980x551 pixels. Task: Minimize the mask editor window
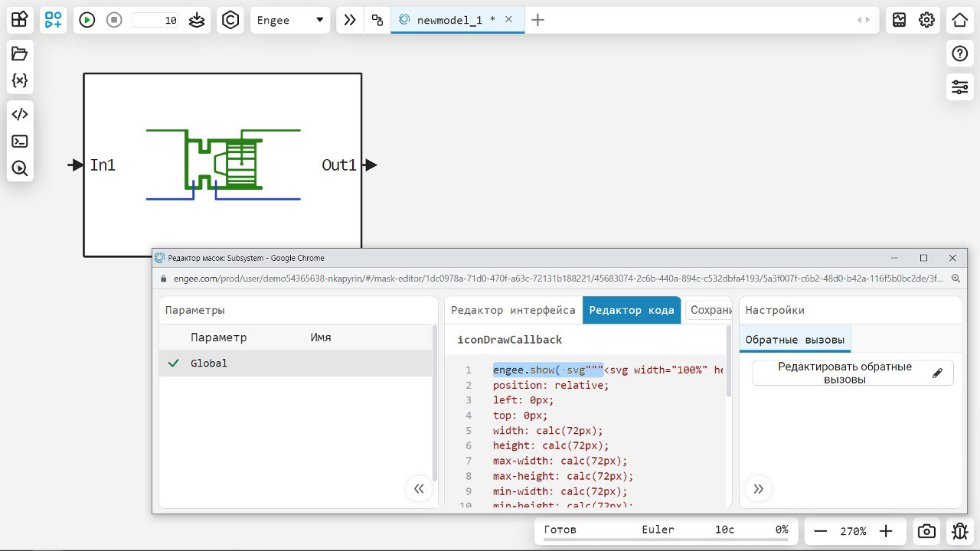click(894, 258)
